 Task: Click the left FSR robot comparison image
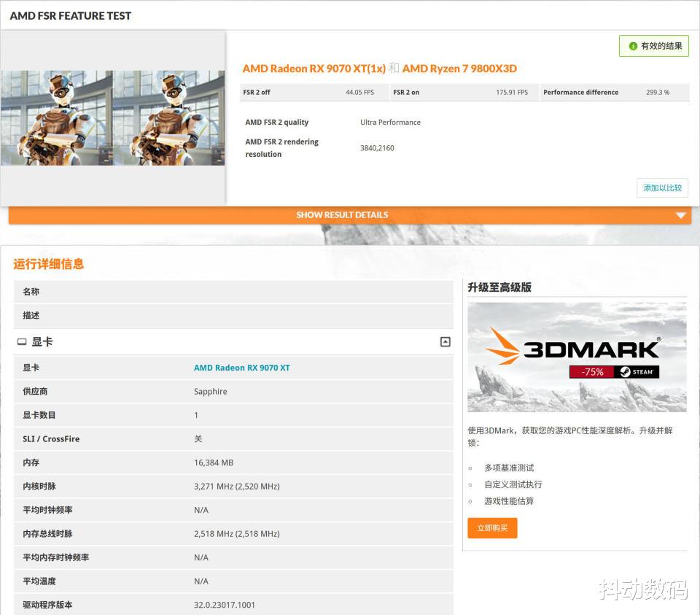[57, 118]
